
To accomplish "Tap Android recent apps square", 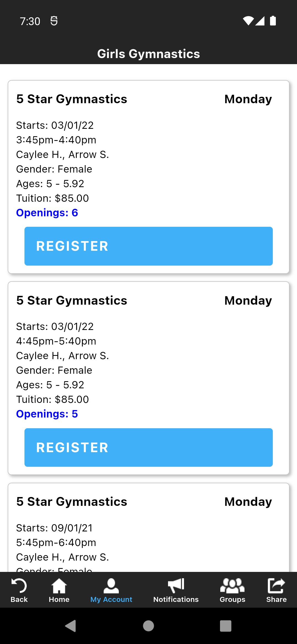I will (x=226, y=626).
